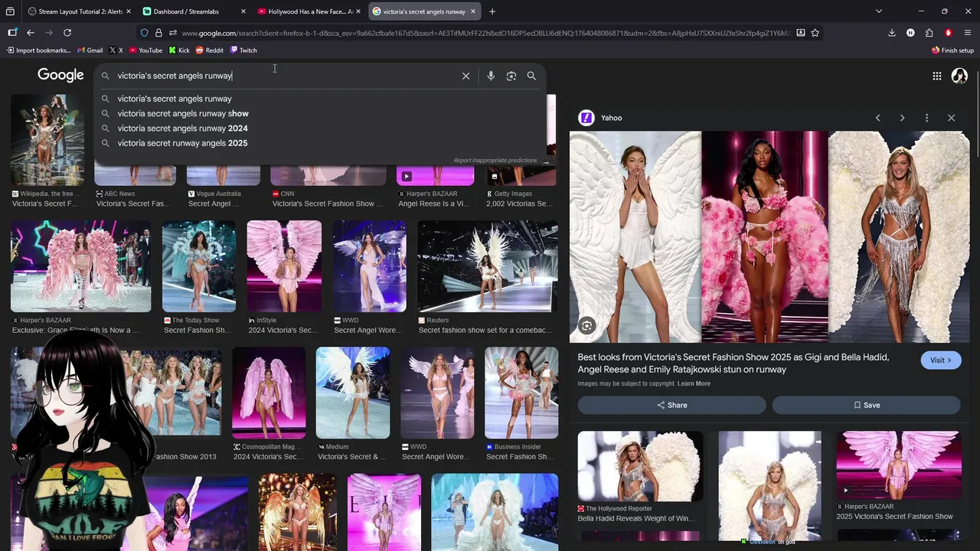Switch to Hollywood Has a New Face tab
This screenshot has width=980, height=551.
point(309,11)
